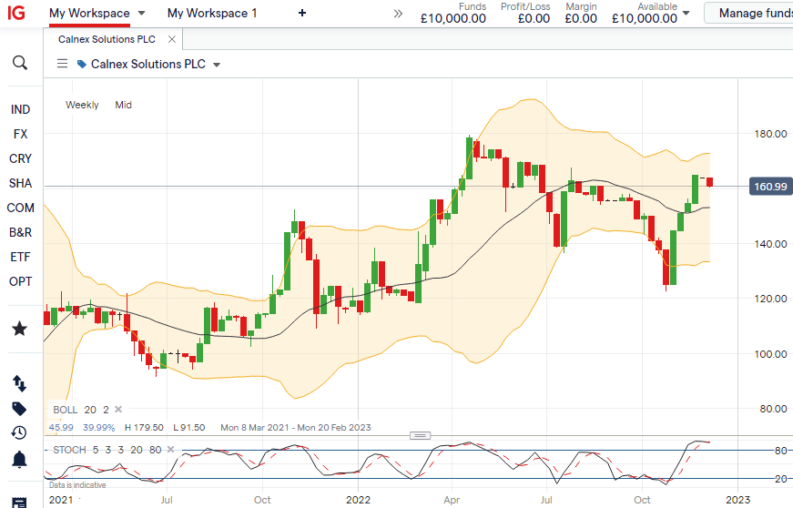Click the Funds £10,000.00 value
The width and height of the screenshot is (793, 508).
click(453, 19)
